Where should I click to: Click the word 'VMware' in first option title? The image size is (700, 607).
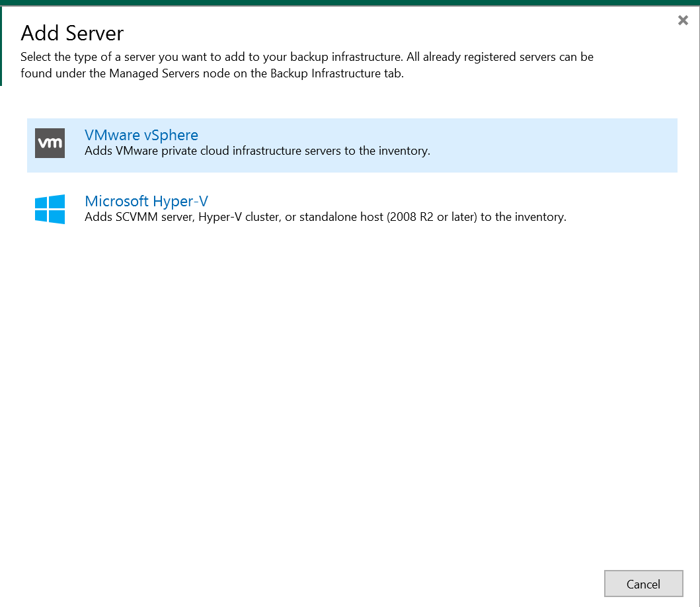click(x=112, y=135)
